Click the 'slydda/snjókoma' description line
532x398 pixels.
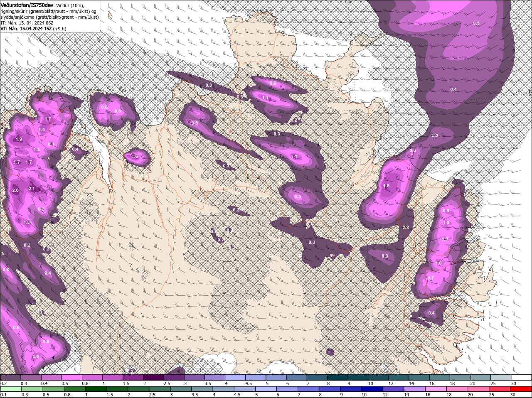click(x=49, y=17)
